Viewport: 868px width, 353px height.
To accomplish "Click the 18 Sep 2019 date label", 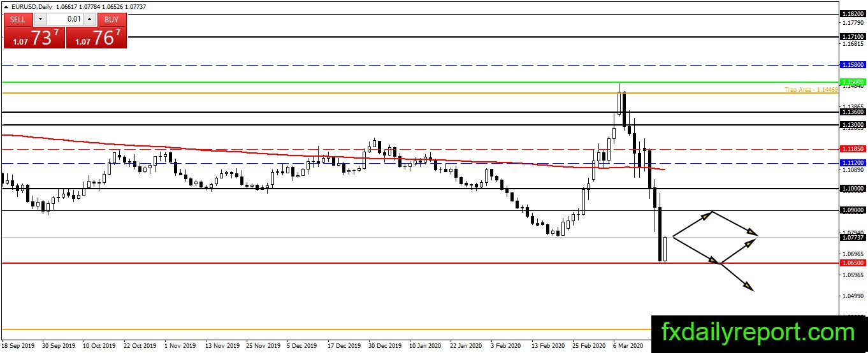I will pyautogui.click(x=19, y=346).
